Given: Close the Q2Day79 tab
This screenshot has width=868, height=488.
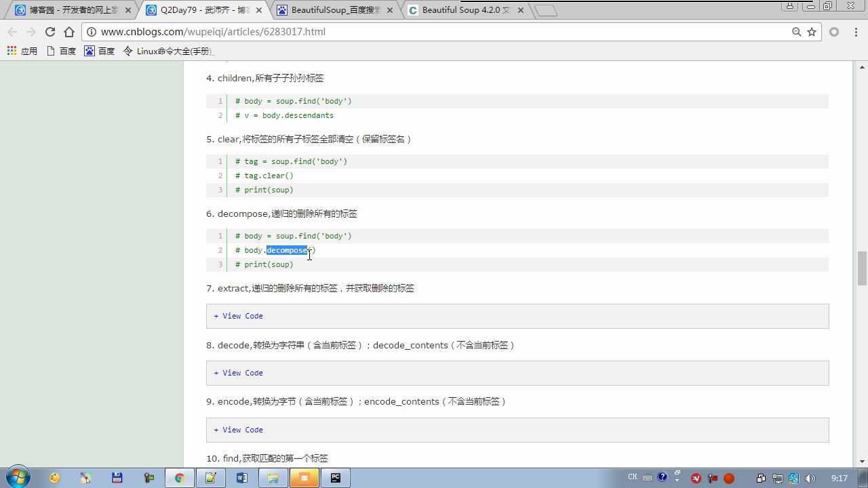Looking at the screenshot, I should [x=259, y=10].
